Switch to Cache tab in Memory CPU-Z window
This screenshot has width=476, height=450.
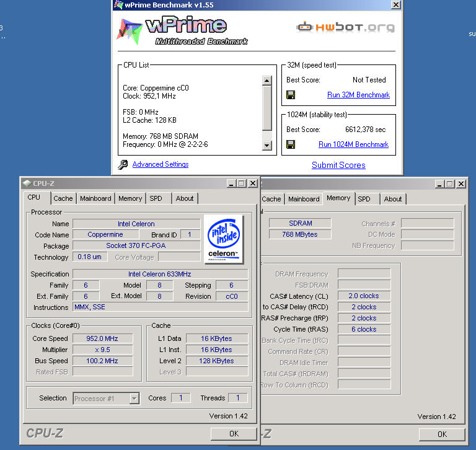[x=271, y=199]
